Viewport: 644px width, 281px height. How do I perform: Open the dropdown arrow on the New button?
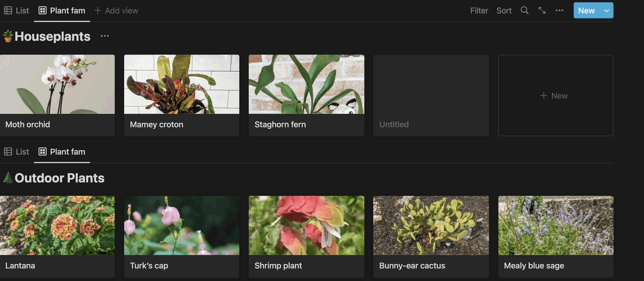(x=607, y=10)
